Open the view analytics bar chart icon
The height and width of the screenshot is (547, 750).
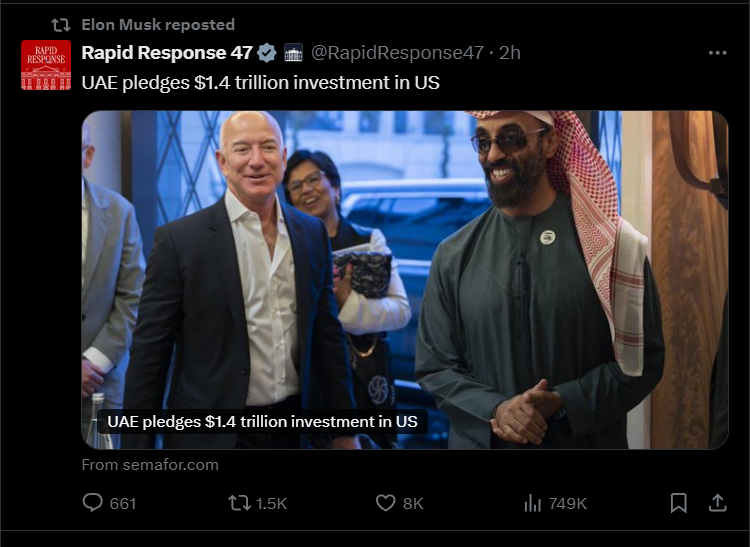[532, 503]
